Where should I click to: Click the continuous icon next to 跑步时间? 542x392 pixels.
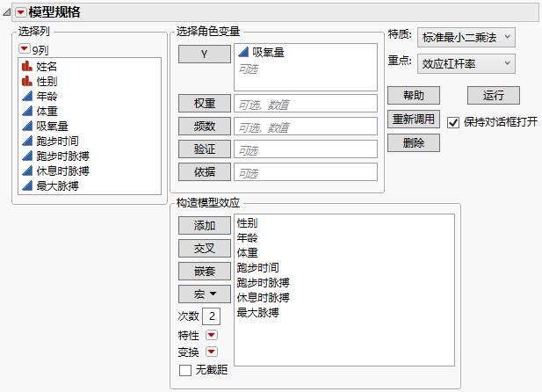coord(27,141)
